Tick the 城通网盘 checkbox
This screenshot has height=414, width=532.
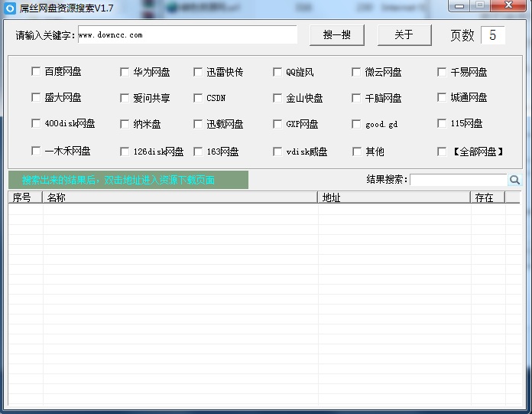point(442,97)
